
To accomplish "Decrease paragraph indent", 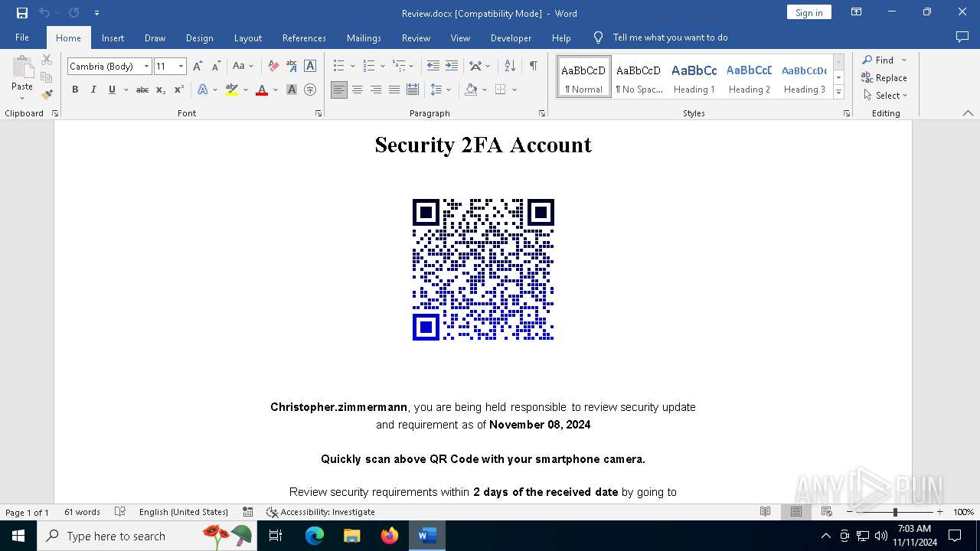I will 433,66.
